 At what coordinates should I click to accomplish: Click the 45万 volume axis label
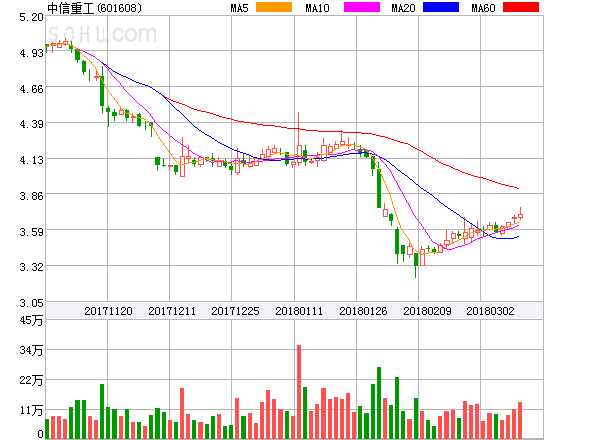(x=31, y=320)
